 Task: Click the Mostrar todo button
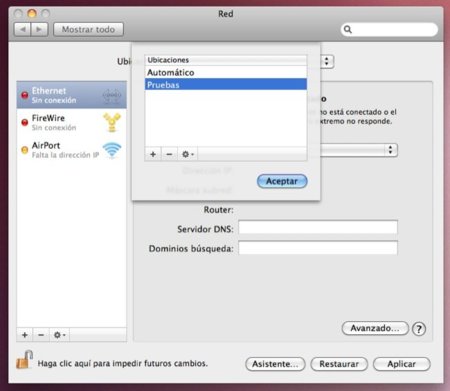(x=88, y=29)
